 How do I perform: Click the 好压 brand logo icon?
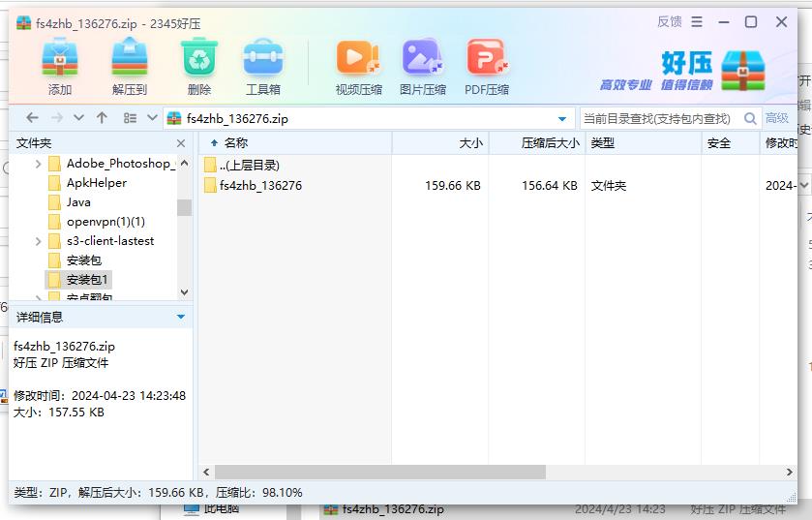coord(743,70)
